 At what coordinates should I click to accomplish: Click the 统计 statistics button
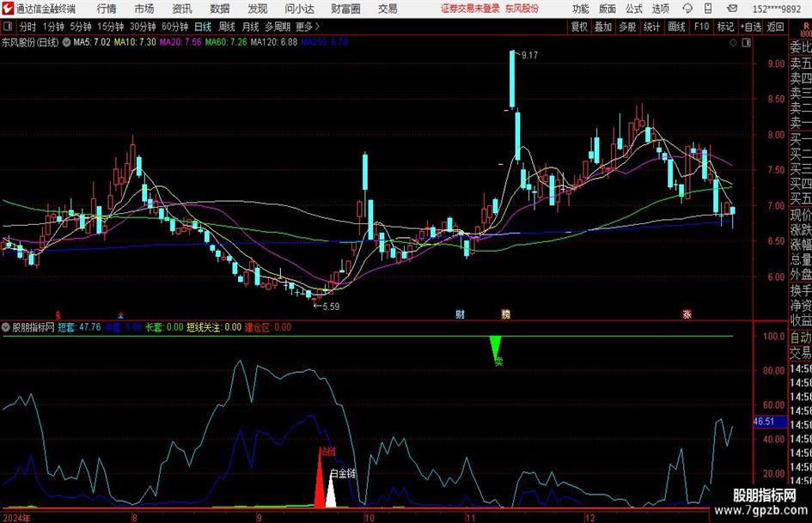click(x=651, y=27)
